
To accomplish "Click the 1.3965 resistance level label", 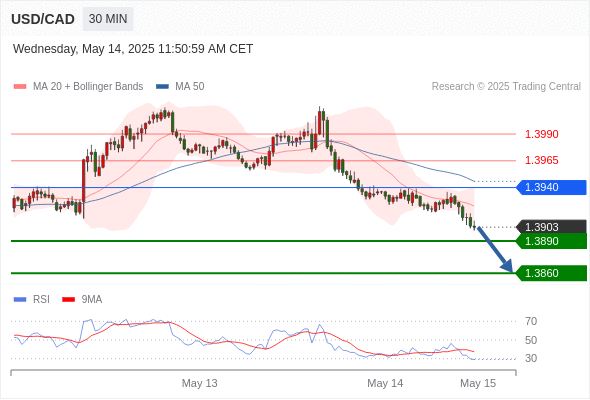I will (x=541, y=160).
